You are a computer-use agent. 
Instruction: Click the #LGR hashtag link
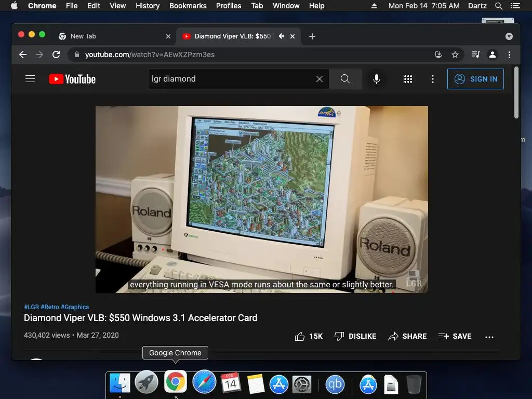32,307
